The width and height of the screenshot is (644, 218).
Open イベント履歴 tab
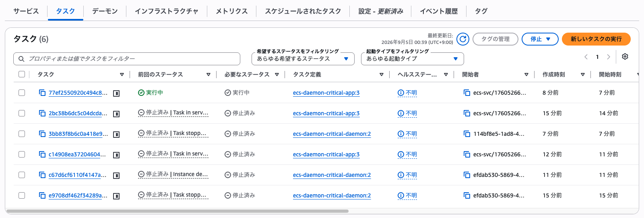click(439, 11)
